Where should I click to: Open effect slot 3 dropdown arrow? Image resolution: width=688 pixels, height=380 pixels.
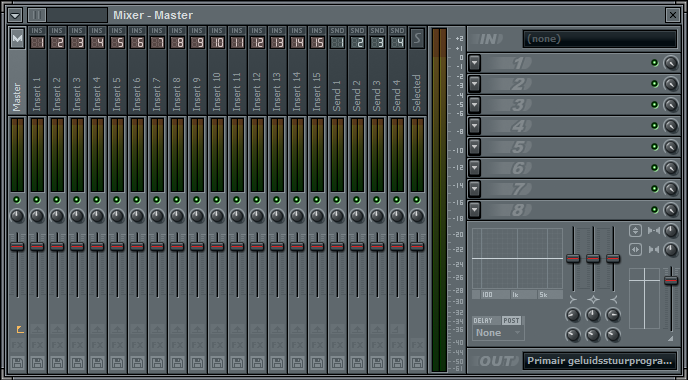(x=474, y=105)
